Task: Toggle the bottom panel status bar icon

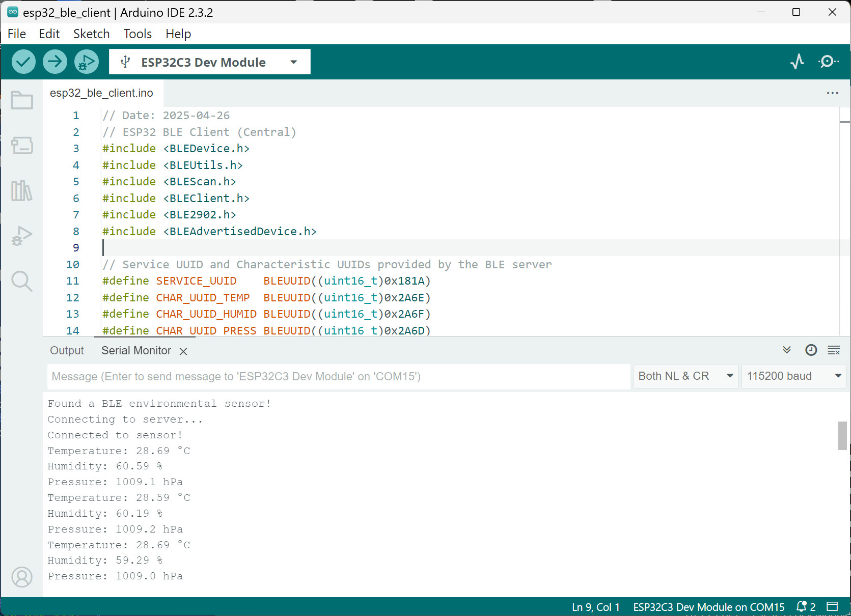Action: (832, 607)
